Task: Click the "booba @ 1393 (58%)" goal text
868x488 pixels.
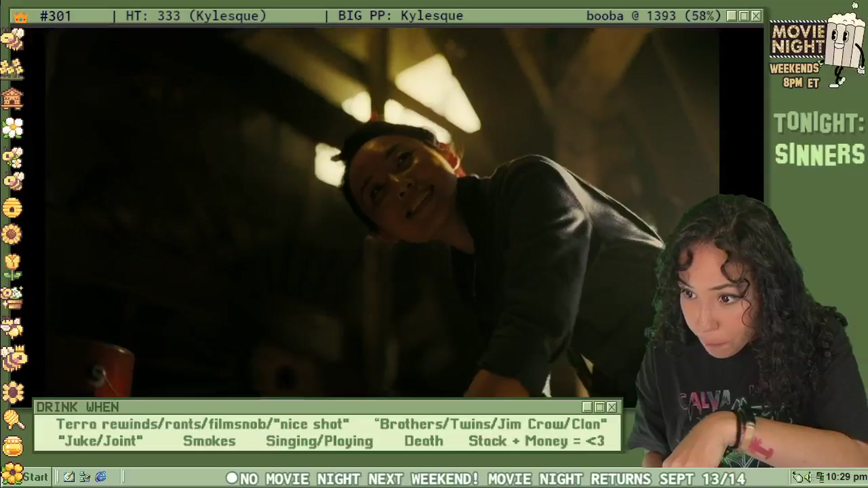Action: tap(653, 16)
